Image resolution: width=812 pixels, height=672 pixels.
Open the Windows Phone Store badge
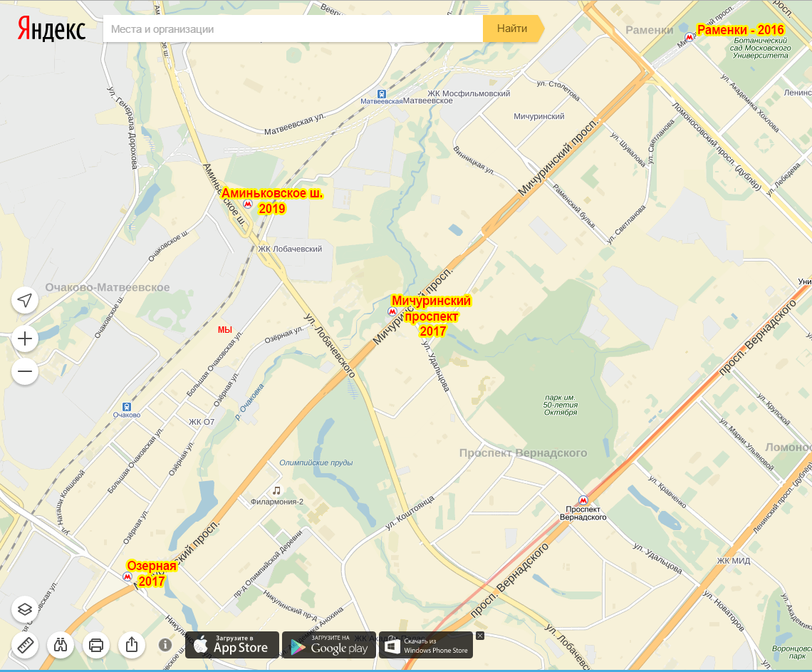coord(426,645)
